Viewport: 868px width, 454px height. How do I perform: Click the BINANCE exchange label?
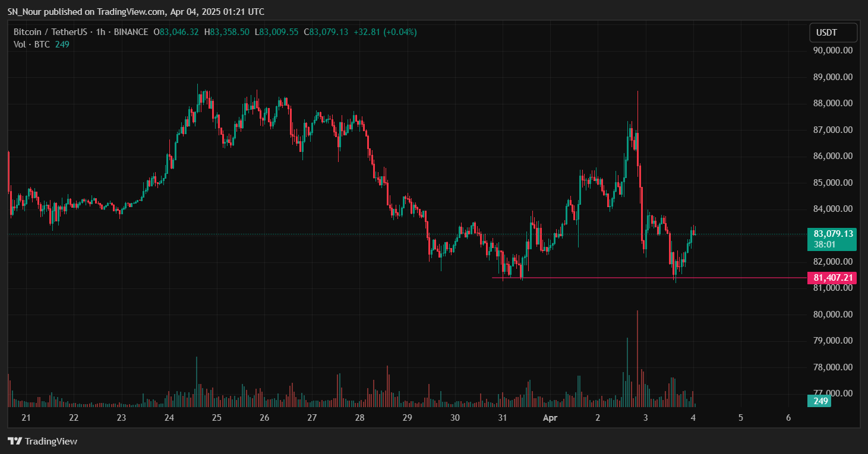coord(131,32)
